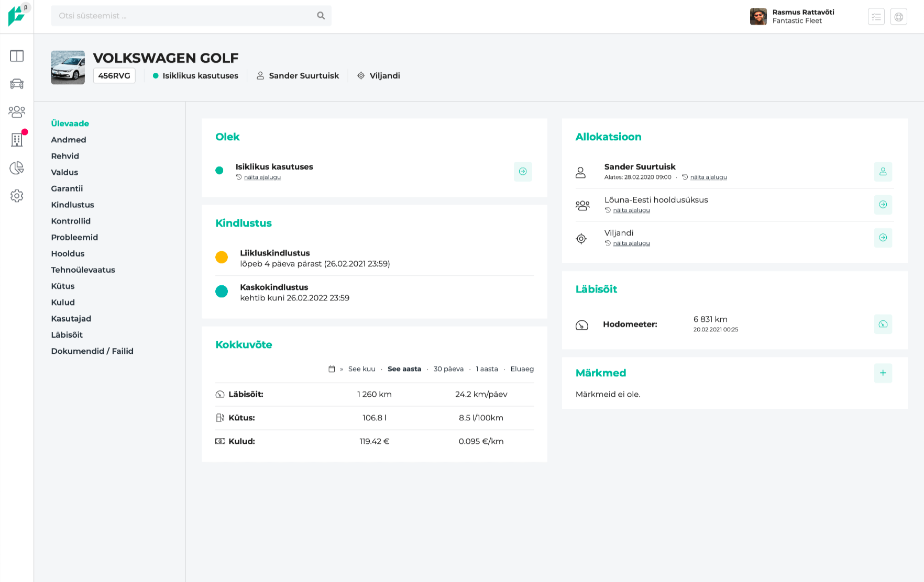Open the users group icon in sidebar
Screen dimensions: 924x582
(17, 111)
